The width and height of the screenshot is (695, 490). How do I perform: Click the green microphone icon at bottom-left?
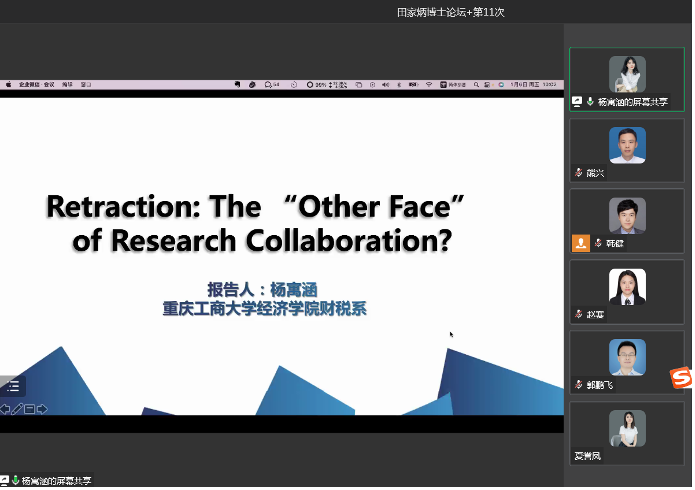(15, 481)
